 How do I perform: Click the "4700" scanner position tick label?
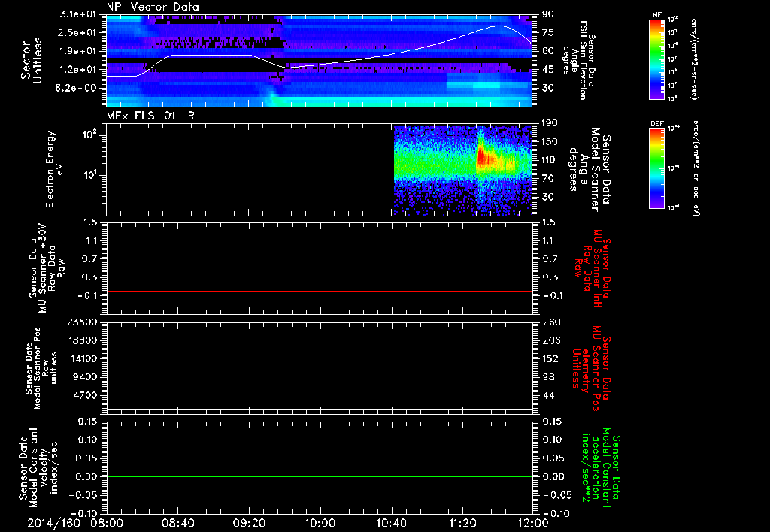click(x=85, y=395)
